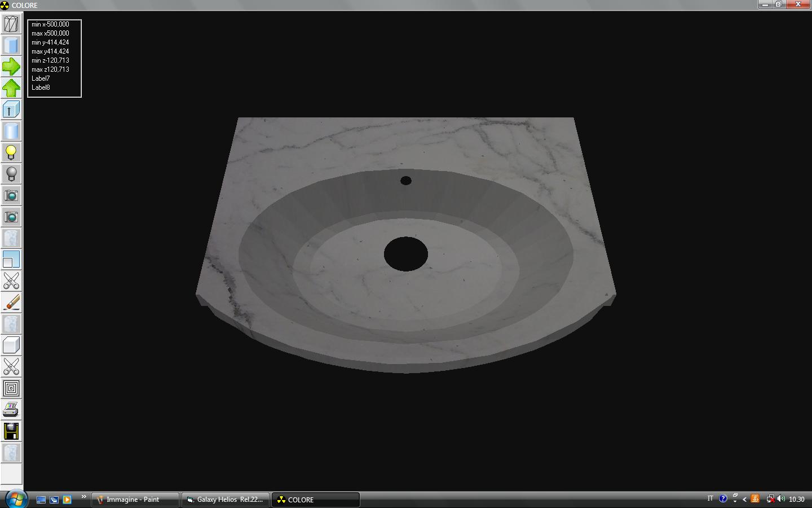Click the media player quick launch icon
812x508 pixels.
pyautogui.click(x=67, y=500)
